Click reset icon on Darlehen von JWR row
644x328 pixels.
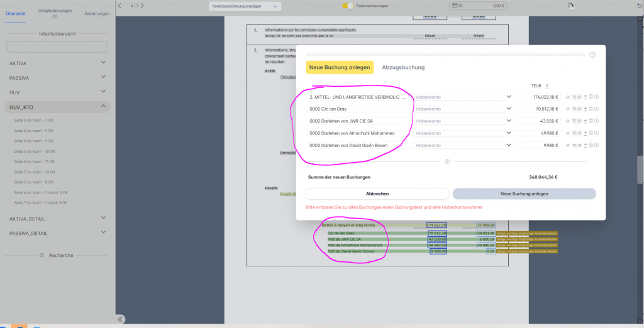click(567, 121)
